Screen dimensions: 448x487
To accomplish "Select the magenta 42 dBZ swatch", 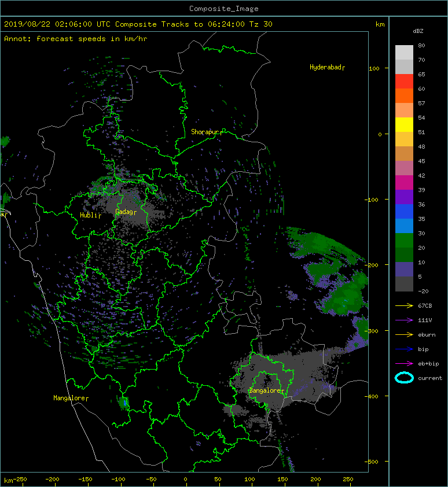I will pos(404,182).
